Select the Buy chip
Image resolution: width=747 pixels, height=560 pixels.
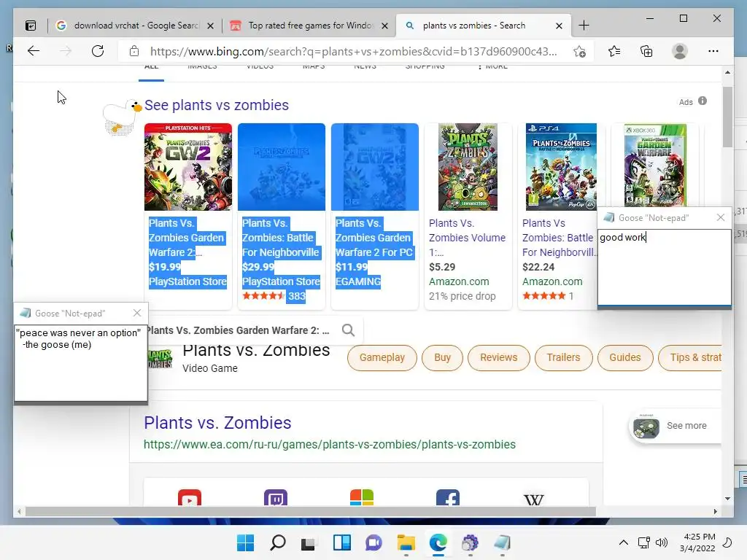(442, 357)
